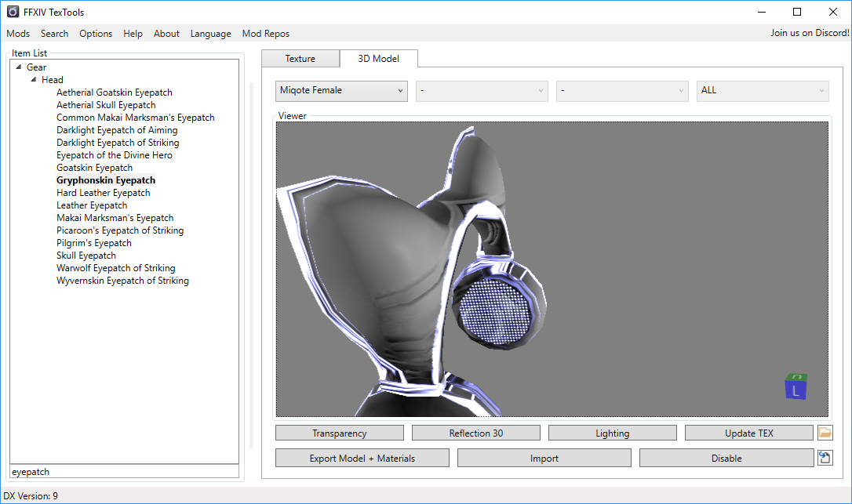The image size is (852, 504).
Task: Select Gryphonskin Eyepatch item
Action: point(106,179)
